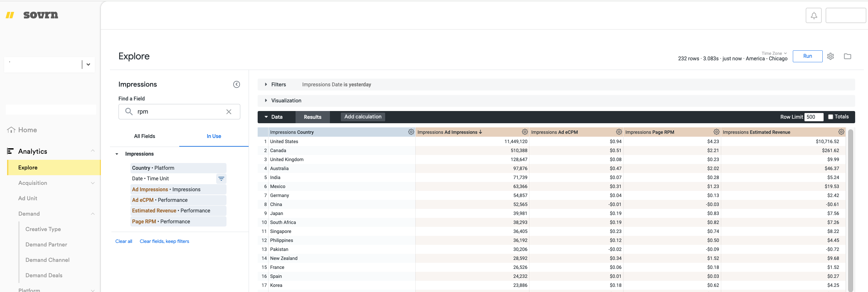Edit the Row Limit input field
Screen dimensions: 868x292
pos(814,117)
